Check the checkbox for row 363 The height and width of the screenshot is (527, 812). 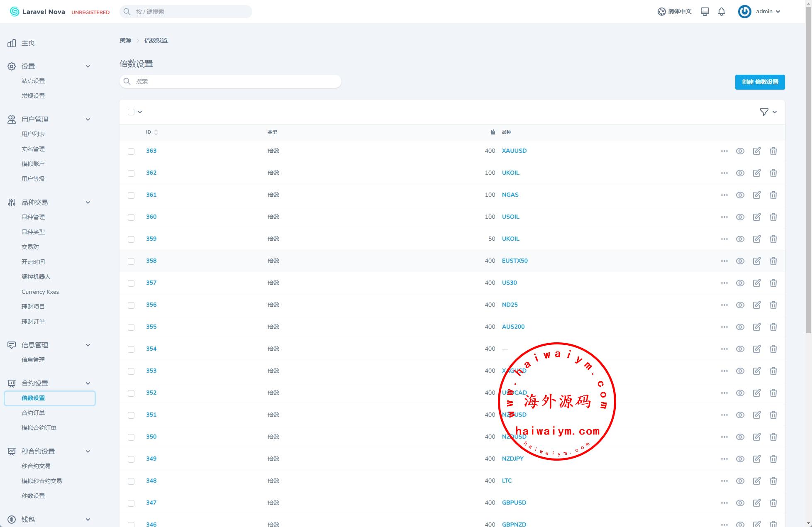click(131, 151)
